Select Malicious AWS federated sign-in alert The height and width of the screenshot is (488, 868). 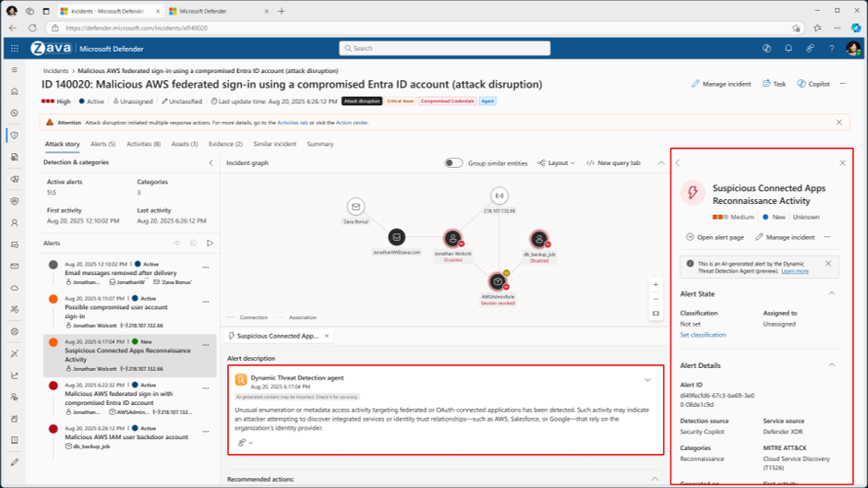pos(129,399)
